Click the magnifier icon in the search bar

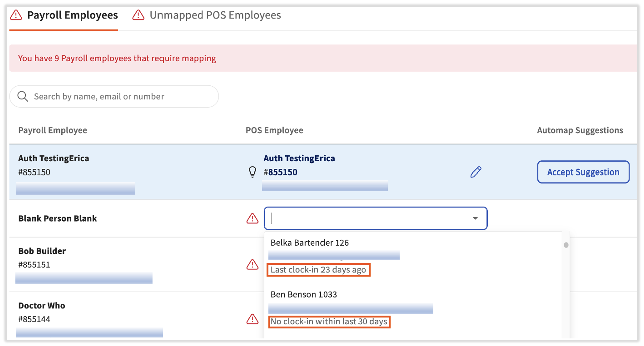click(x=22, y=96)
